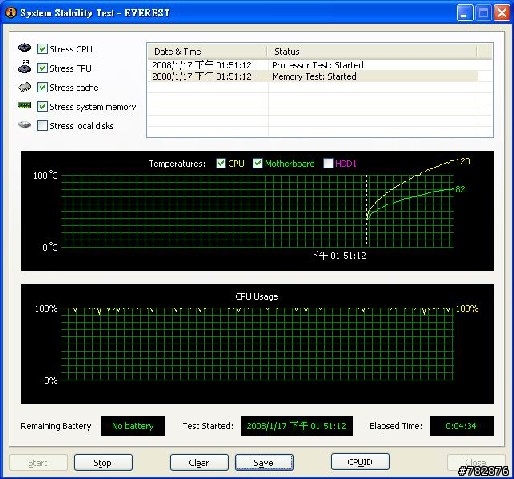This screenshot has height=479, width=514.
Task: Click the Stress cache icon
Action: 24,87
